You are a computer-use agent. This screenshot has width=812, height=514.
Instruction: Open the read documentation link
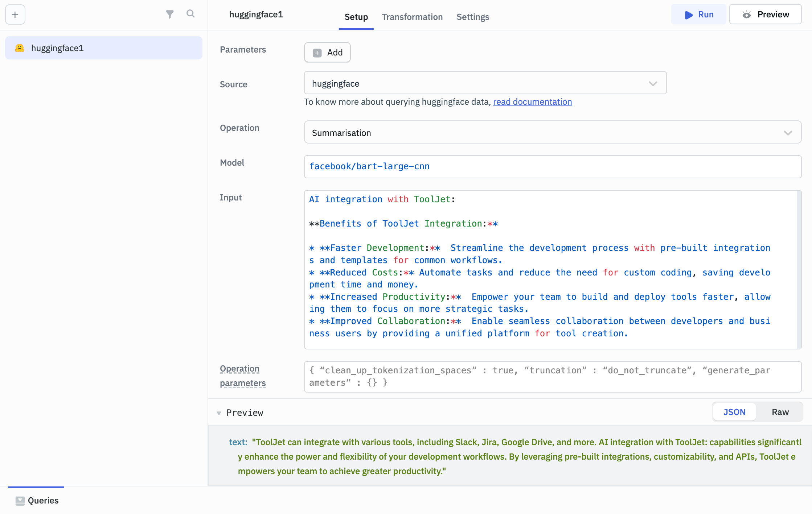pos(532,102)
